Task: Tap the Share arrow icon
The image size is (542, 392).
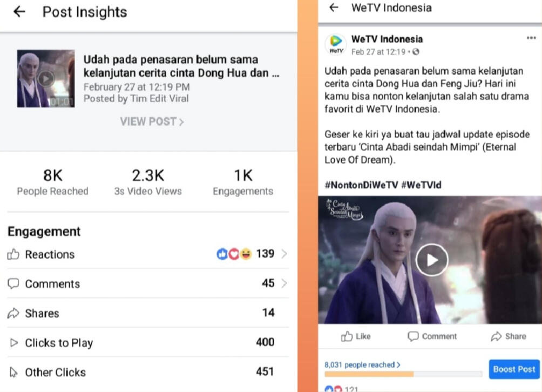Action: click(496, 336)
